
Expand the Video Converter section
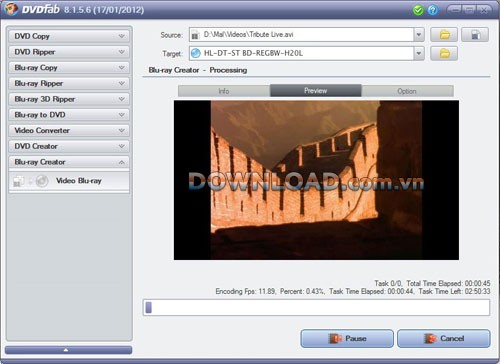coord(69,130)
